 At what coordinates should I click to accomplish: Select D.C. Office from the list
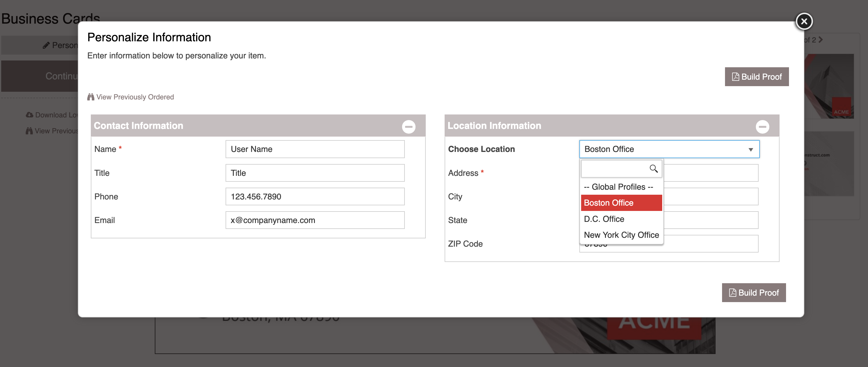point(621,219)
